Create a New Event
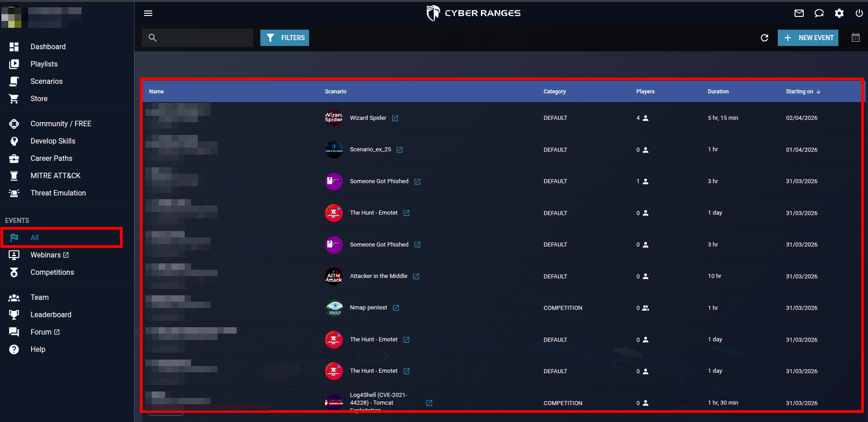868x422 pixels. click(x=808, y=38)
